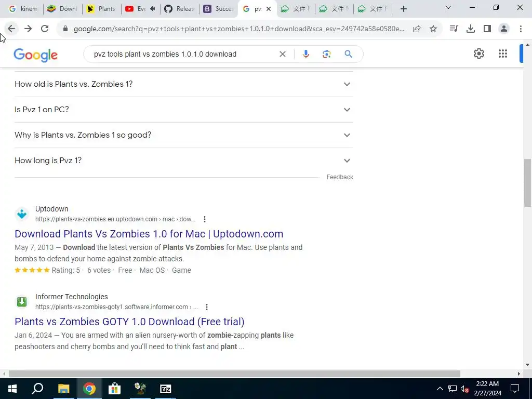Open Google quick settings gear
532x399 pixels.
coord(478,54)
